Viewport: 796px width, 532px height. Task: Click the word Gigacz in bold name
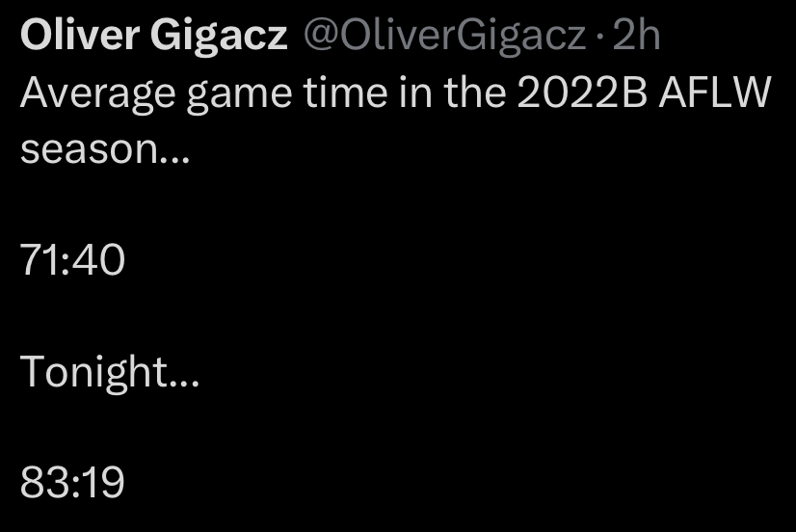pos(219,38)
